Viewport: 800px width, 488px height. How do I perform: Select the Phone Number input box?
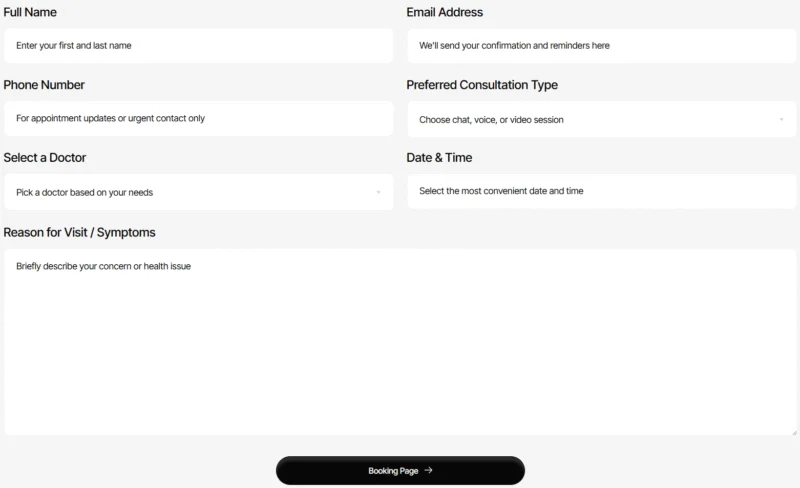pos(198,118)
